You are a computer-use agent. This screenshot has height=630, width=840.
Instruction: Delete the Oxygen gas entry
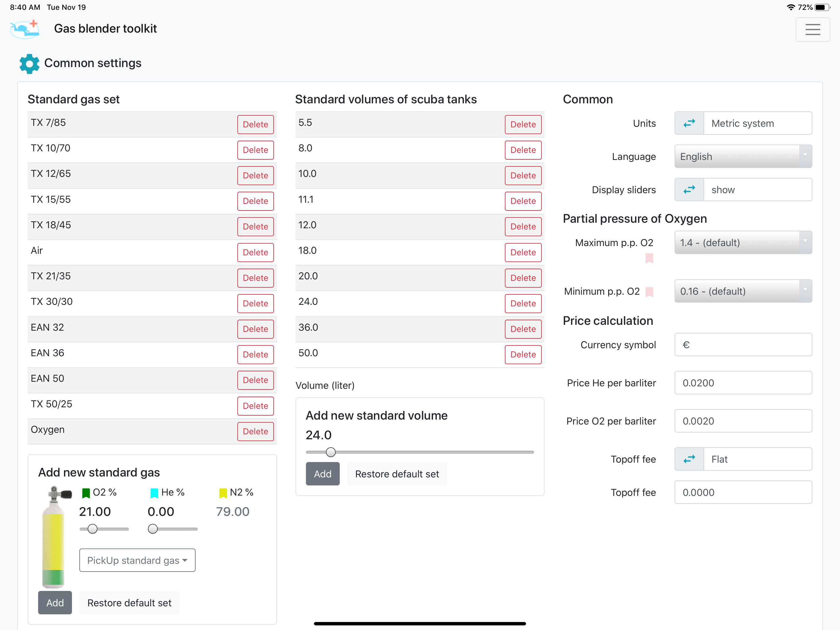255,431
